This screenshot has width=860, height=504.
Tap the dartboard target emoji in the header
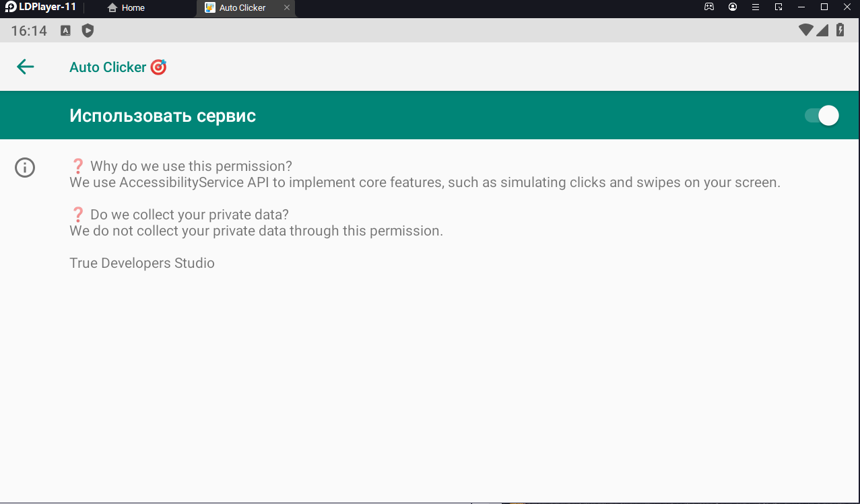click(158, 67)
